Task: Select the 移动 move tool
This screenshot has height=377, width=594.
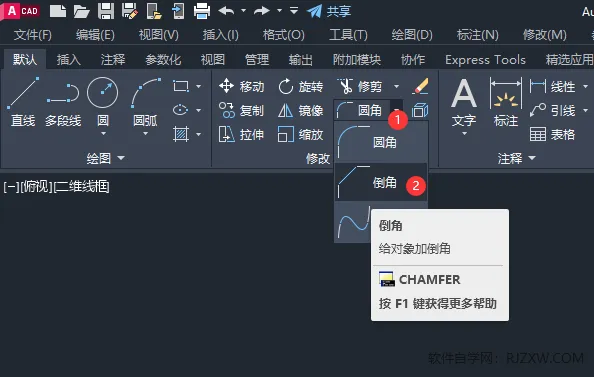Action: click(x=242, y=86)
